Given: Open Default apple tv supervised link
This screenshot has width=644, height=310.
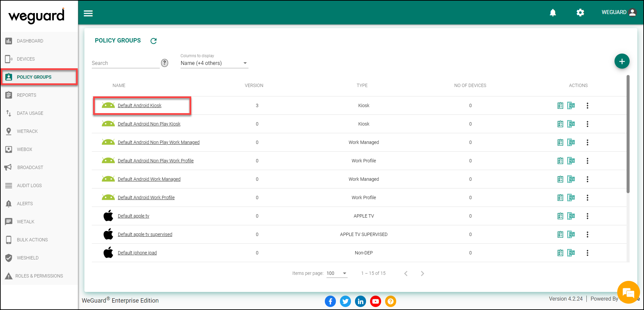Looking at the screenshot, I should tap(145, 234).
